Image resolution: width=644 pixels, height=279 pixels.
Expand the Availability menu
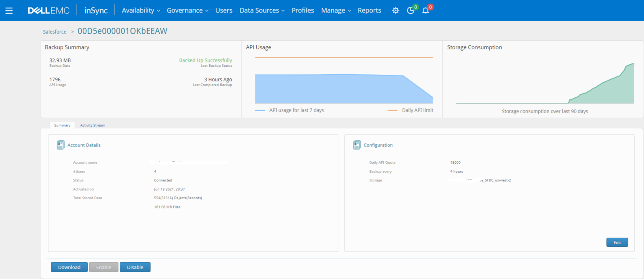(x=138, y=10)
